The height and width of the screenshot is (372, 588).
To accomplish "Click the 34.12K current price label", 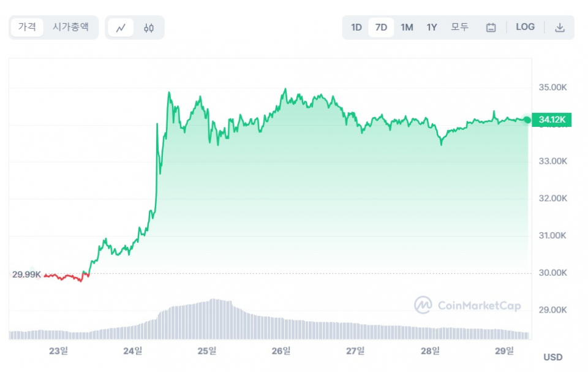I will (552, 120).
